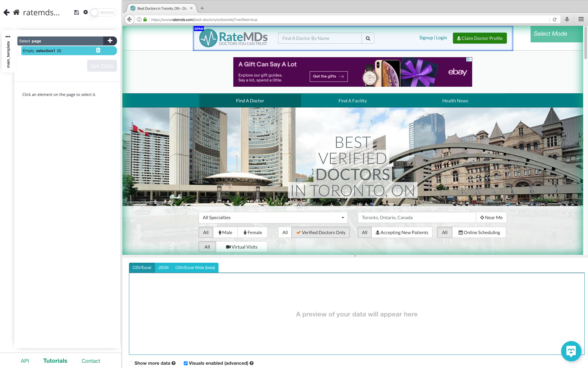Switch to CSV/Excel Wide (beta) tab
Image resolution: width=588 pixels, height=368 pixels.
(x=195, y=267)
